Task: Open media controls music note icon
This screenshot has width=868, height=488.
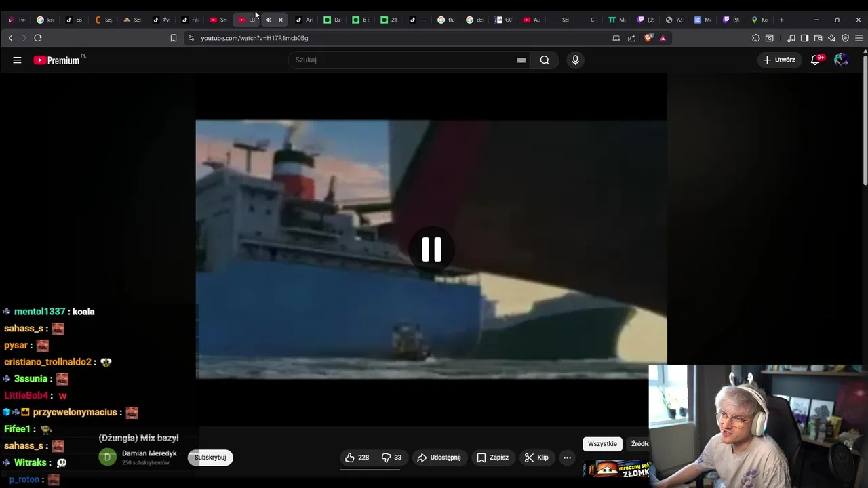Action: tap(791, 38)
